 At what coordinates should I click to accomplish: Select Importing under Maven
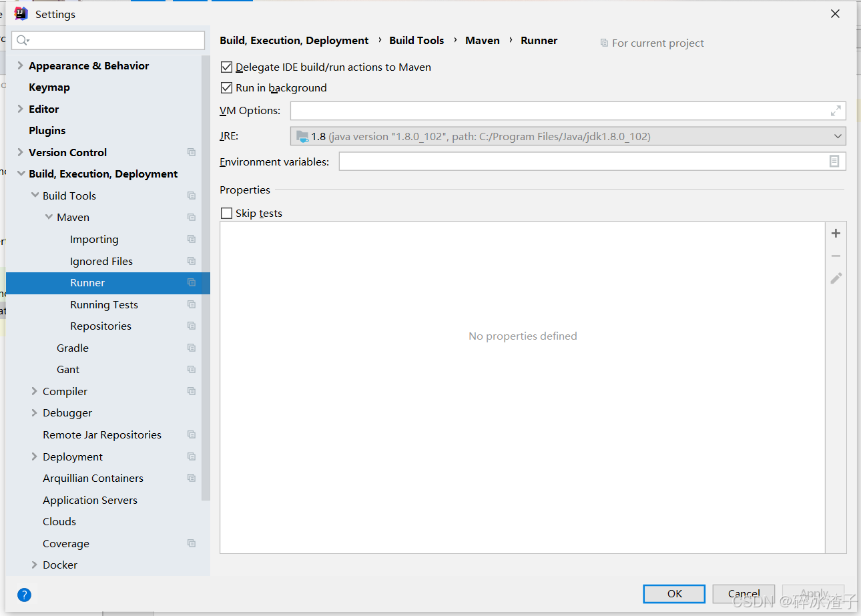(x=94, y=239)
